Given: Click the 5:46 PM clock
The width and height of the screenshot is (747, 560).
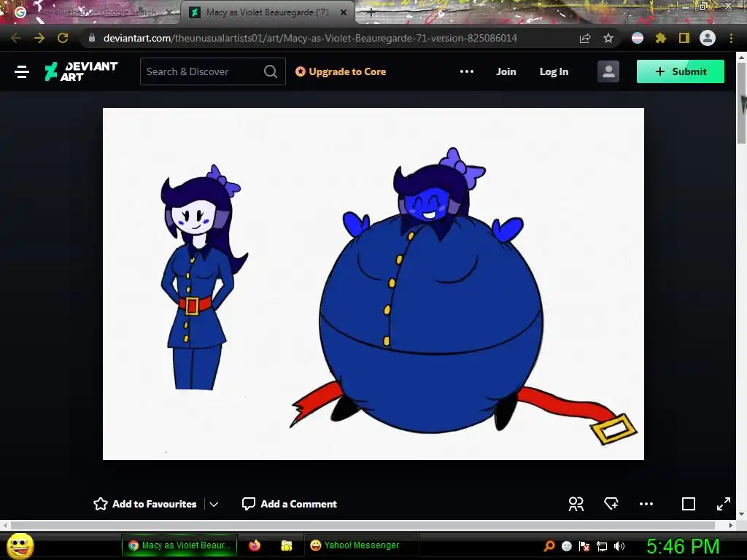Looking at the screenshot, I should (x=683, y=546).
